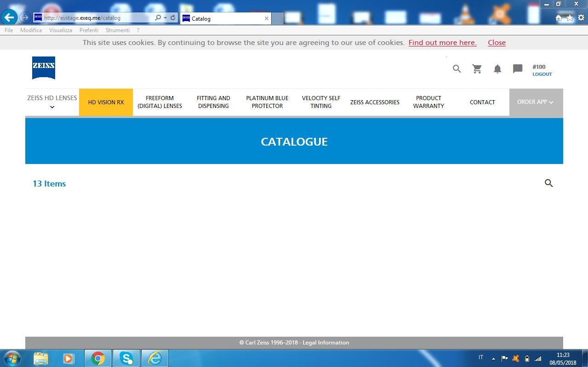588x367 pixels.
Task: Open address bar search dropdown arrow
Action: coord(165,18)
